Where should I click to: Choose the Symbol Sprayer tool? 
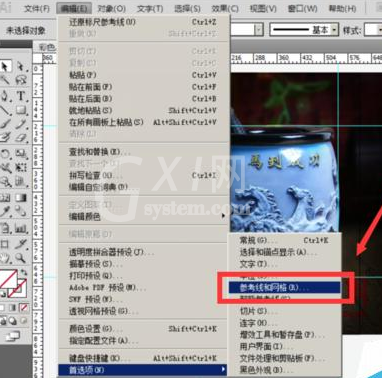[5, 228]
